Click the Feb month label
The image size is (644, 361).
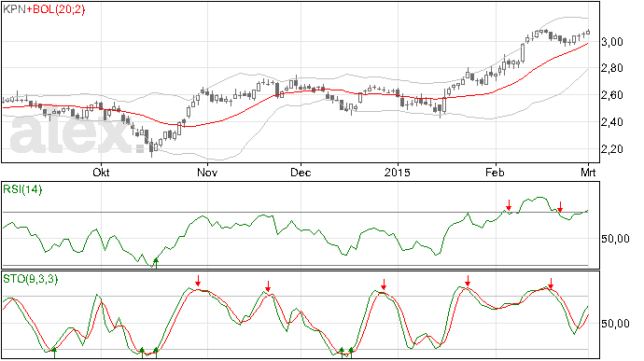point(495,172)
